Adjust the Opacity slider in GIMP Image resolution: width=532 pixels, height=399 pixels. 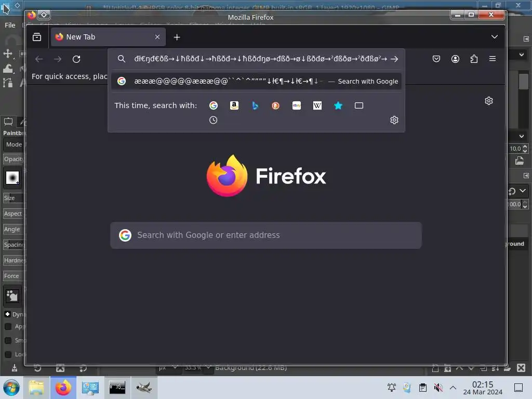[x=14, y=159]
